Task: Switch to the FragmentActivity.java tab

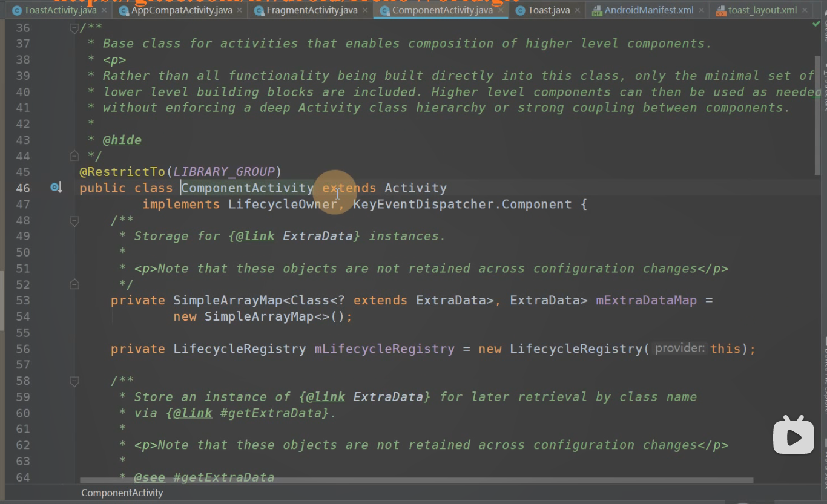Action: coord(311,10)
